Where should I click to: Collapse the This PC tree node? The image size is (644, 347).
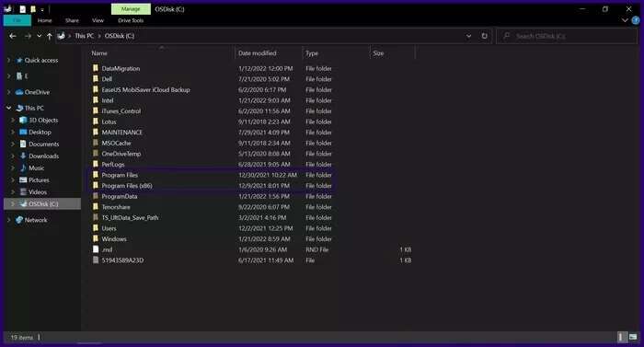9,108
